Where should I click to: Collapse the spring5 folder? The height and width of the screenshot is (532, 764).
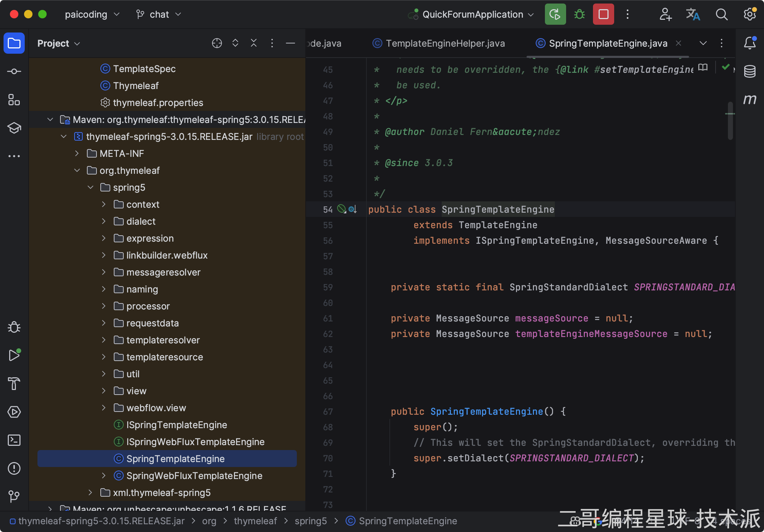tap(90, 187)
